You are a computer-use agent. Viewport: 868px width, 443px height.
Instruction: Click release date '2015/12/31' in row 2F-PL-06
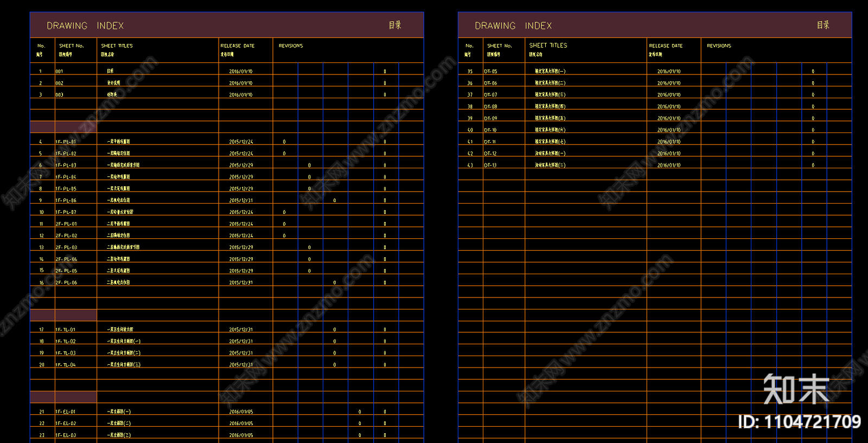[x=241, y=283]
